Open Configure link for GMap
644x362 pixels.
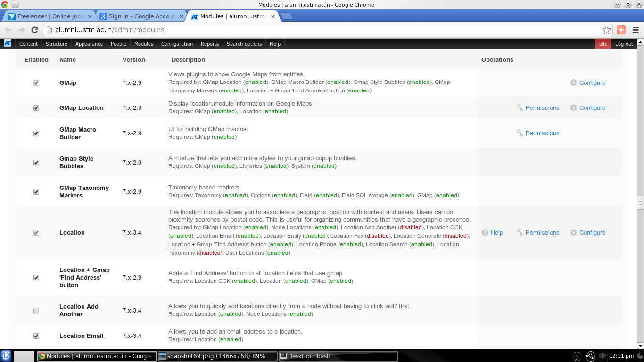[592, 83]
